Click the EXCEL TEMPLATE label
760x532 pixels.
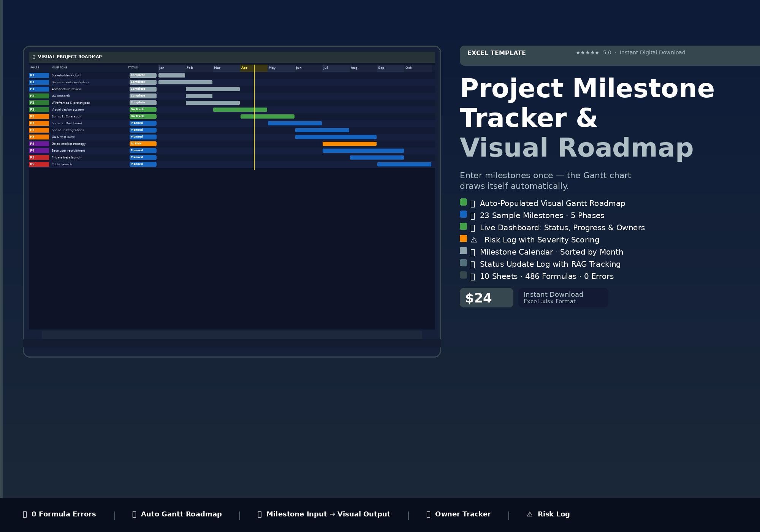(496, 53)
